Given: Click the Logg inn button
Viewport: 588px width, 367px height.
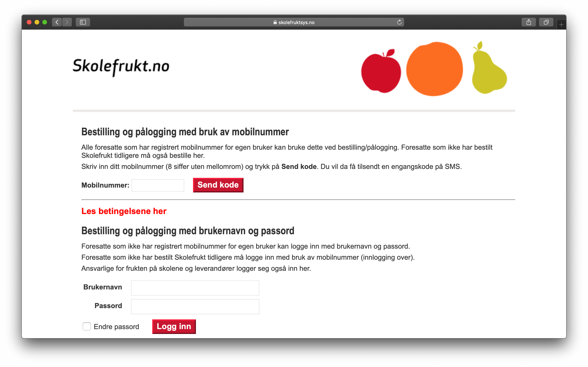Looking at the screenshot, I should pos(173,326).
